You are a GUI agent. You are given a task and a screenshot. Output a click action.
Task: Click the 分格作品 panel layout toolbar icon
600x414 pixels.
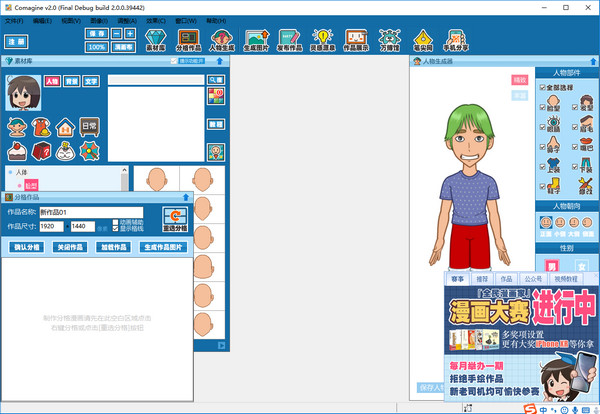coord(189,41)
